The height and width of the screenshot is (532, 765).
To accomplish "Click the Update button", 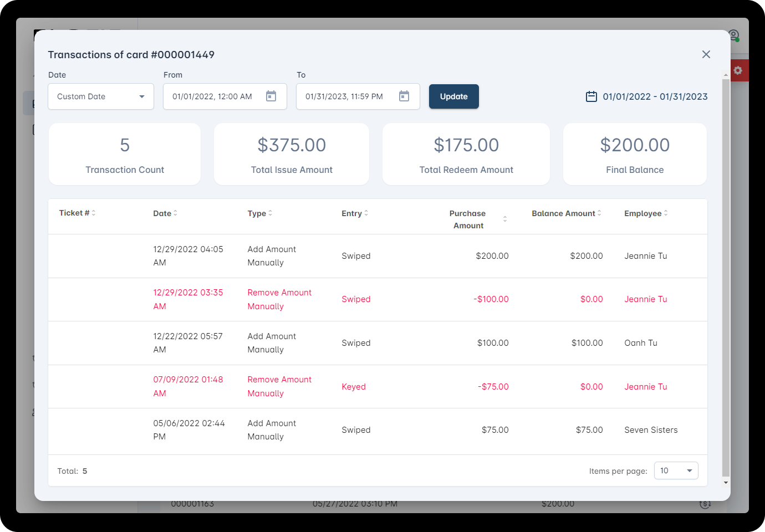I will point(453,96).
